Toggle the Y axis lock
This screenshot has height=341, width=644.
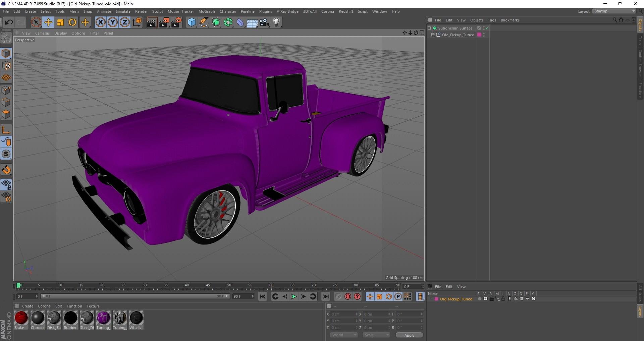point(113,22)
